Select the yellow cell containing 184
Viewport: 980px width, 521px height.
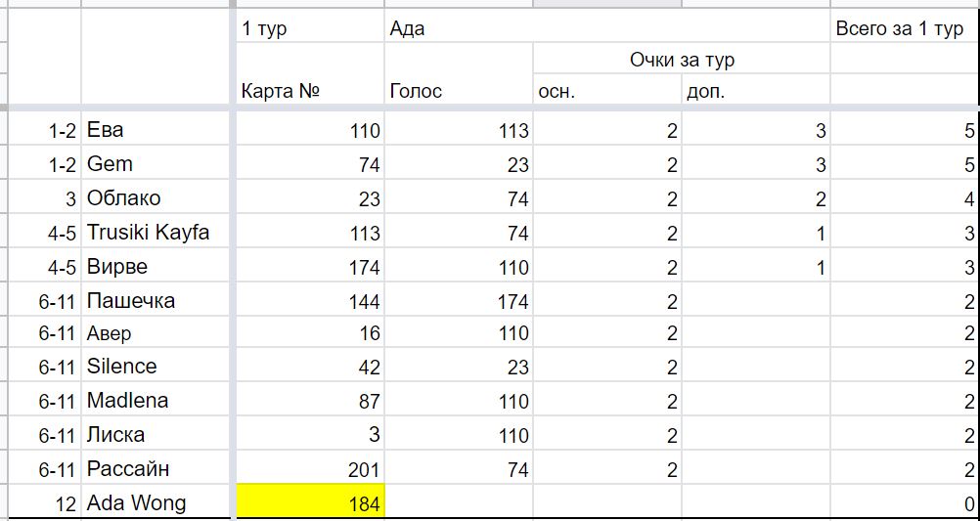[x=310, y=502]
